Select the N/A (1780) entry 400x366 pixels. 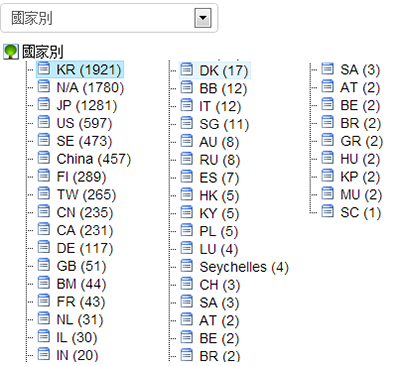90,88
